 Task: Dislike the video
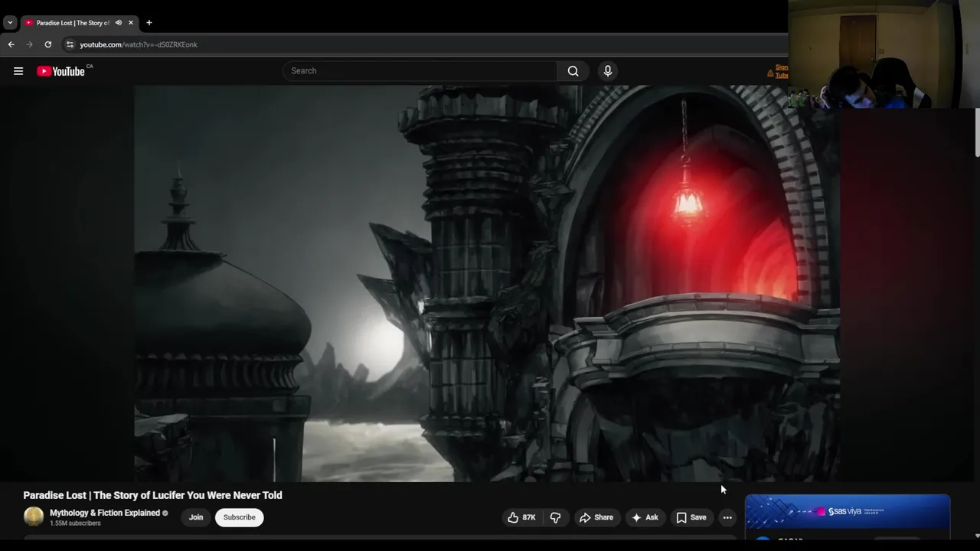tap(555, 517)
